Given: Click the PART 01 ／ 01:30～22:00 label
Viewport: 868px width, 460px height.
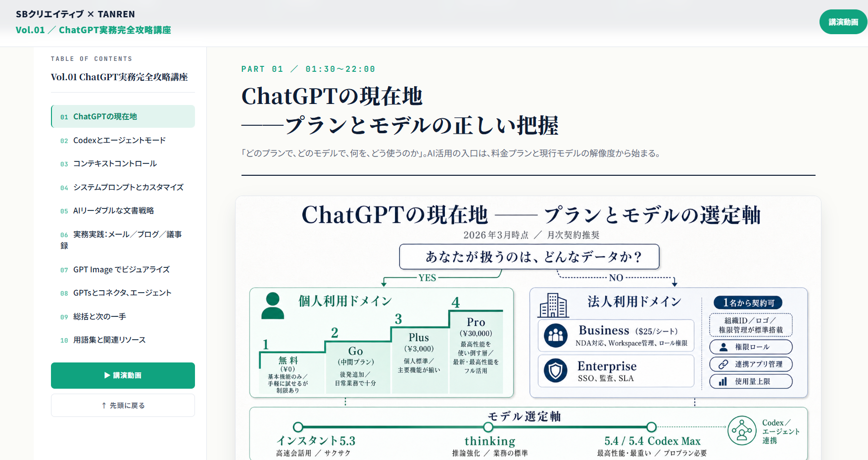Looking at the screenshot, I should [x=308, y=69].
